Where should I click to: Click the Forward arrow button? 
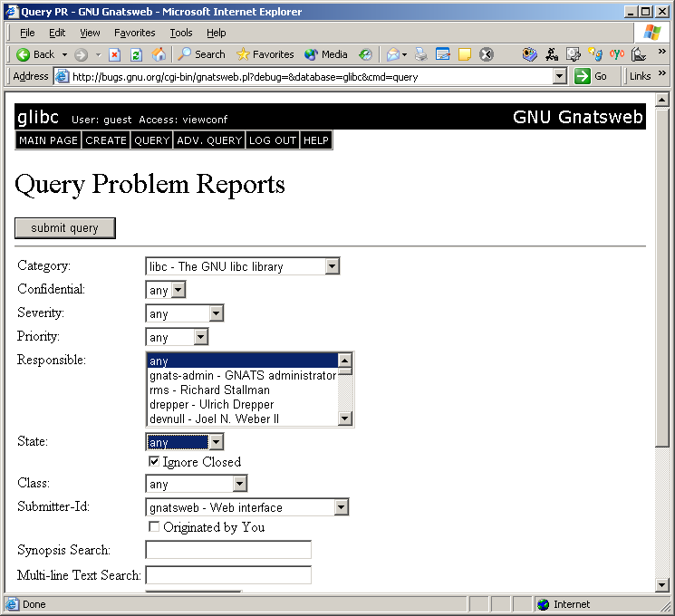point(81,54)
